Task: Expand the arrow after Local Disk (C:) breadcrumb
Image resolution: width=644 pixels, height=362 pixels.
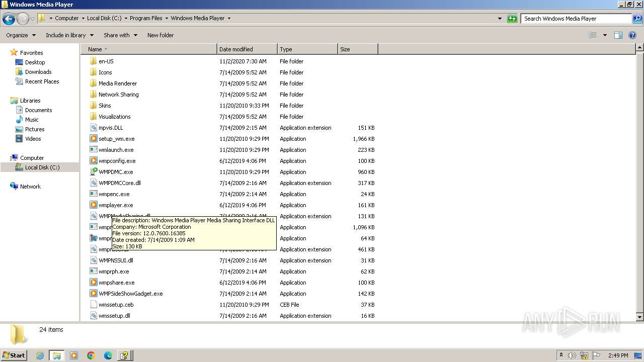Action: point(126,18)
